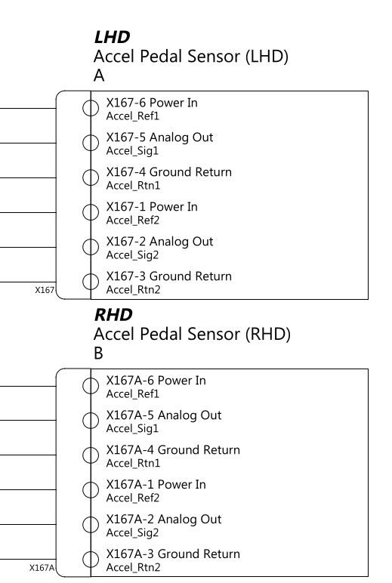This screenshot has height=583, width=392.
Task: Select the X167-1 Power In pin circle
Action: [91, 212]
